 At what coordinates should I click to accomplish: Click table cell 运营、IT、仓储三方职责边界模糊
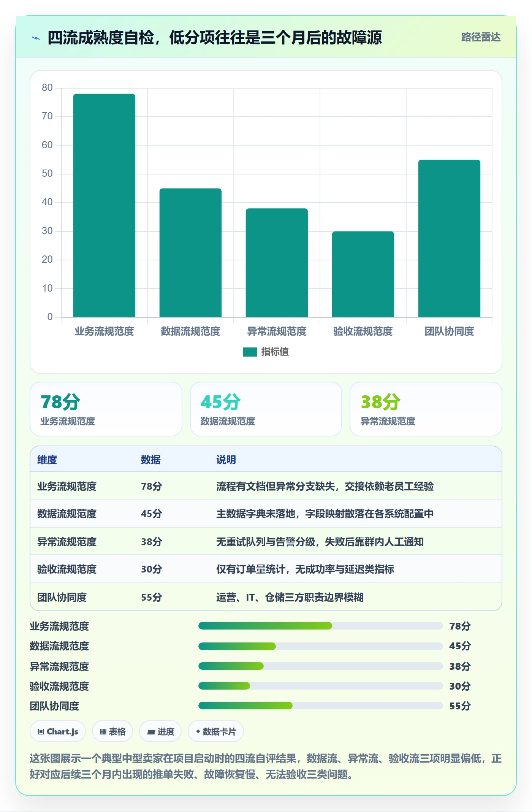point(290,597)
